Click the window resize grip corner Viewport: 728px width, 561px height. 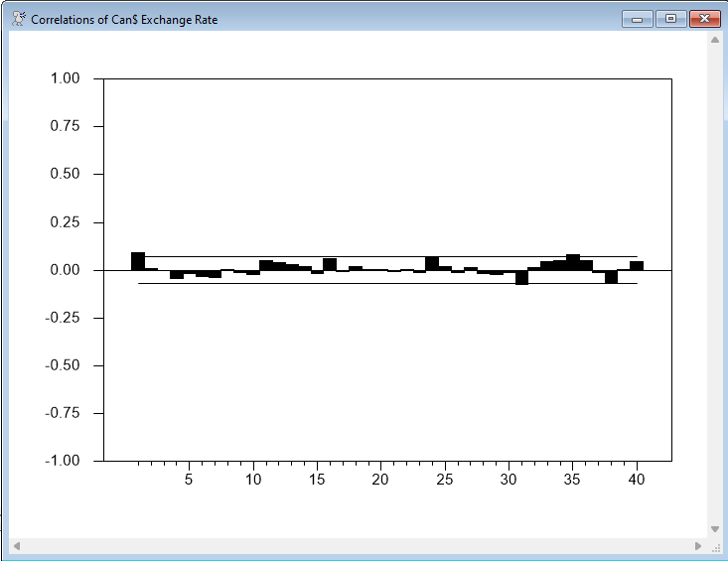click(715, 547)
